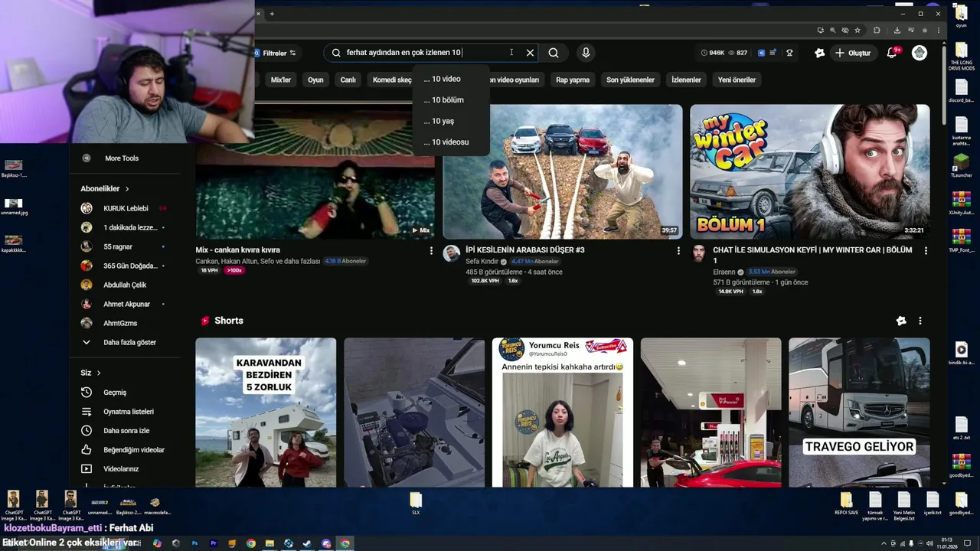Viewport: 980px width, 551px height.
Task: Select the Rap yapma filter chip
Action: pyautogui.click(x=573, y=80)
